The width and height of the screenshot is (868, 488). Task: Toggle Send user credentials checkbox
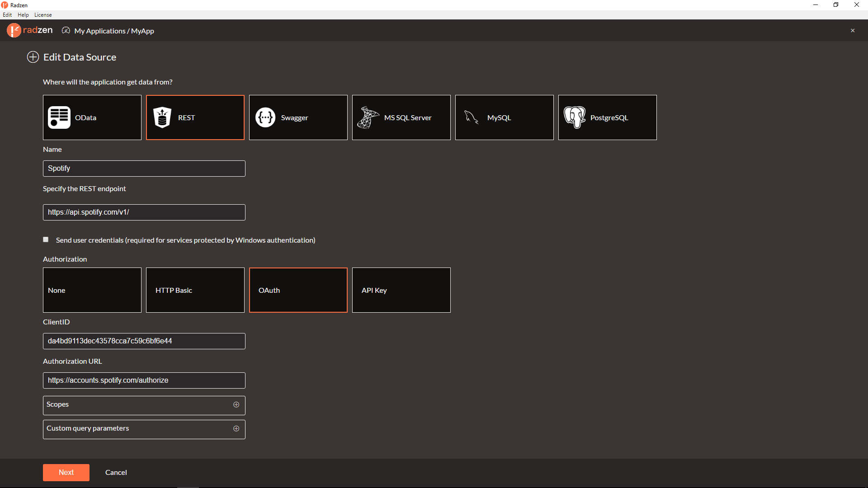click(46, 239)
